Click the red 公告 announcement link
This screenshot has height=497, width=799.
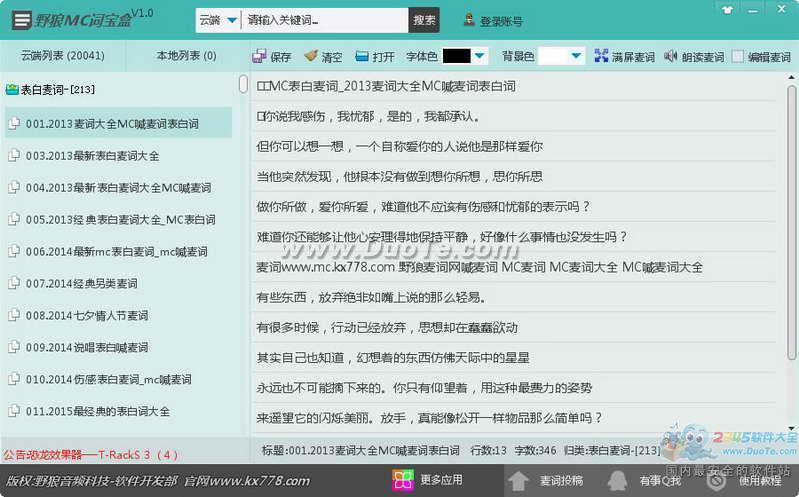pyautogui.click(x=91, y=455)
